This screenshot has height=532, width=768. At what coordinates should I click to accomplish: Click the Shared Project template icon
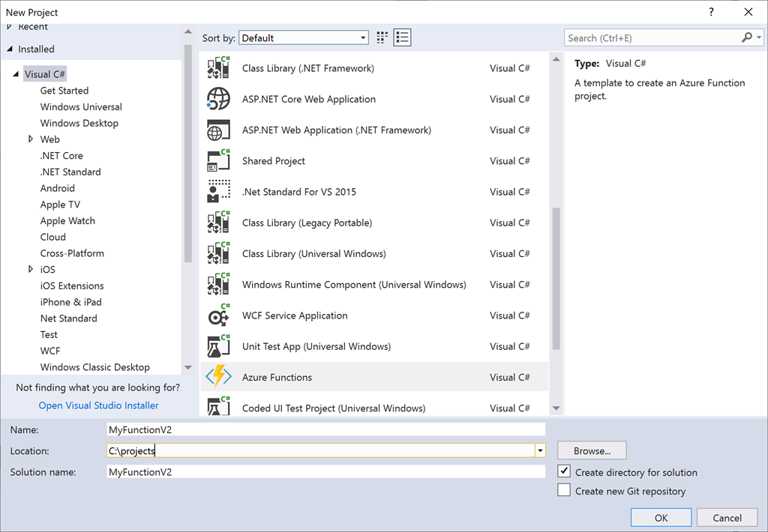(x=218, y=160)
